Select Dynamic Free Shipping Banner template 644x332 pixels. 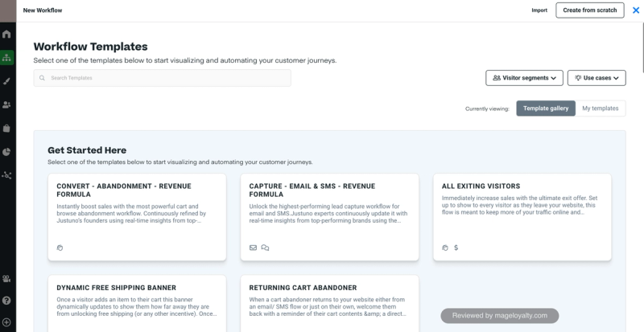tap(137, 303)
